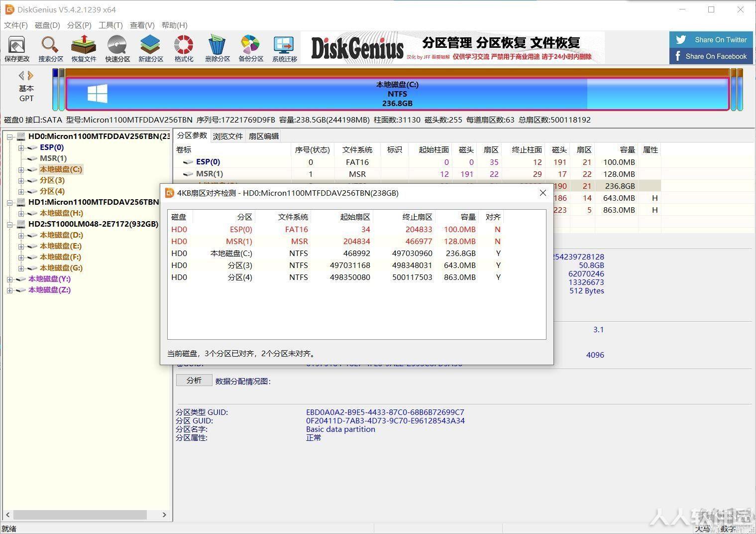Click the 删除分区 delete partition icon

point(217,49)
